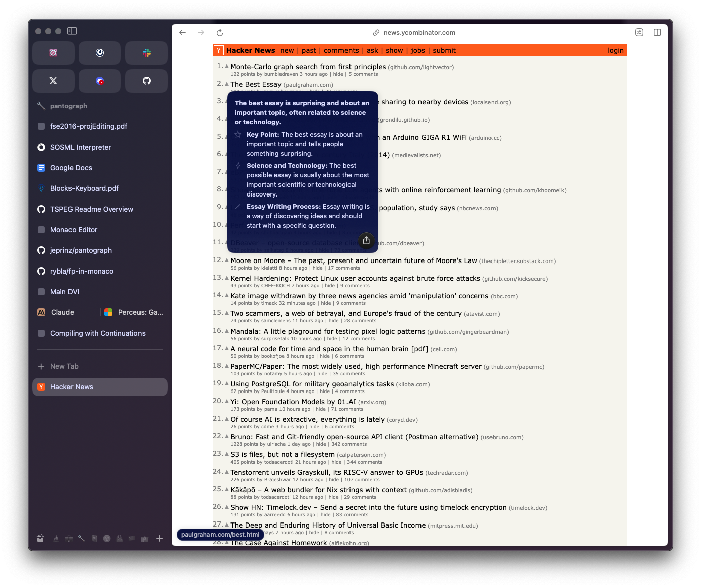Switch to the handbag space
Image resolution: width=701 pixels, height=588 pixels.
point(120,538)
